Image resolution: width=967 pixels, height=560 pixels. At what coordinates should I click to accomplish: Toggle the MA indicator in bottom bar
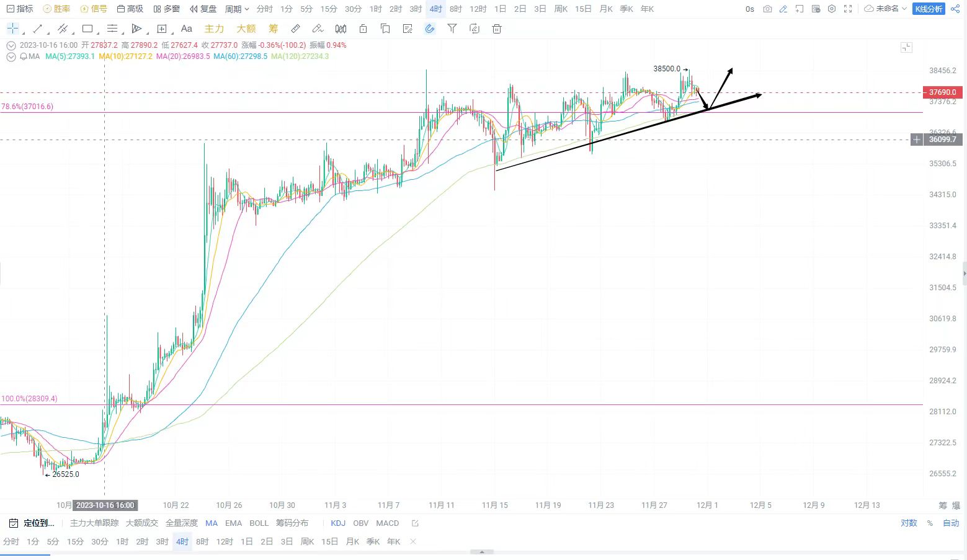point(212,523)
